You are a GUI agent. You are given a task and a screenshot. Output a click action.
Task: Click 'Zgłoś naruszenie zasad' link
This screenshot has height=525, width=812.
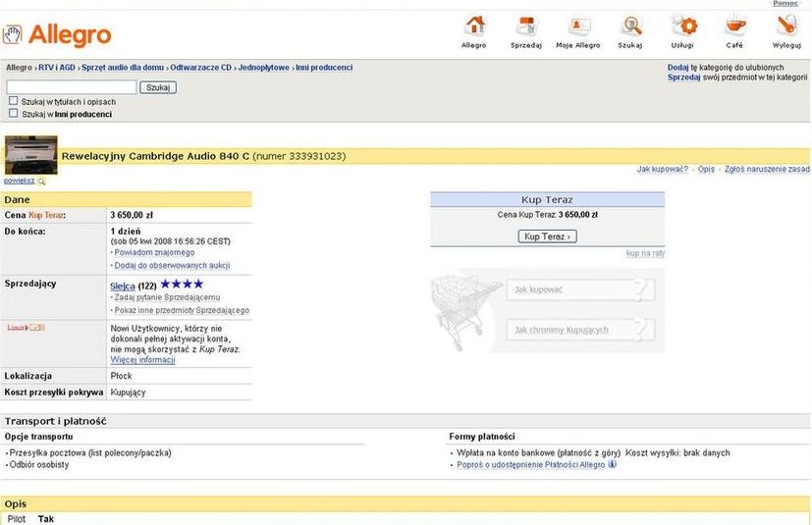[767, 170]
